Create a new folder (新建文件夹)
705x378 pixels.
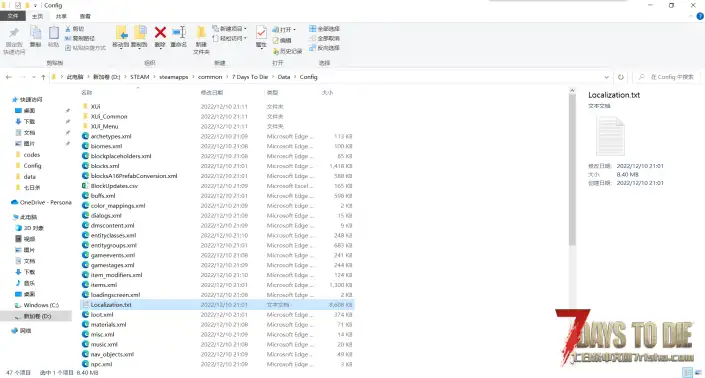click(201, 40)
